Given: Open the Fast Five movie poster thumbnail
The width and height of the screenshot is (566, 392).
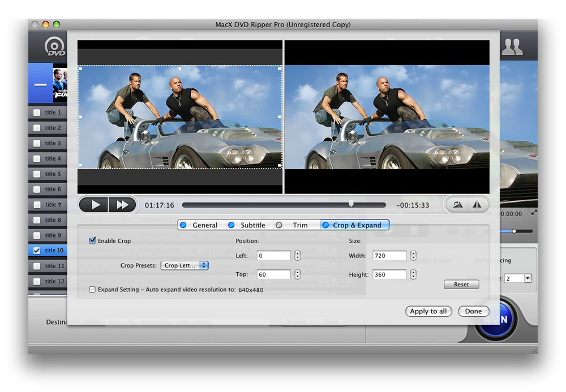Looking at the screenshot, I should pos(60,83).
